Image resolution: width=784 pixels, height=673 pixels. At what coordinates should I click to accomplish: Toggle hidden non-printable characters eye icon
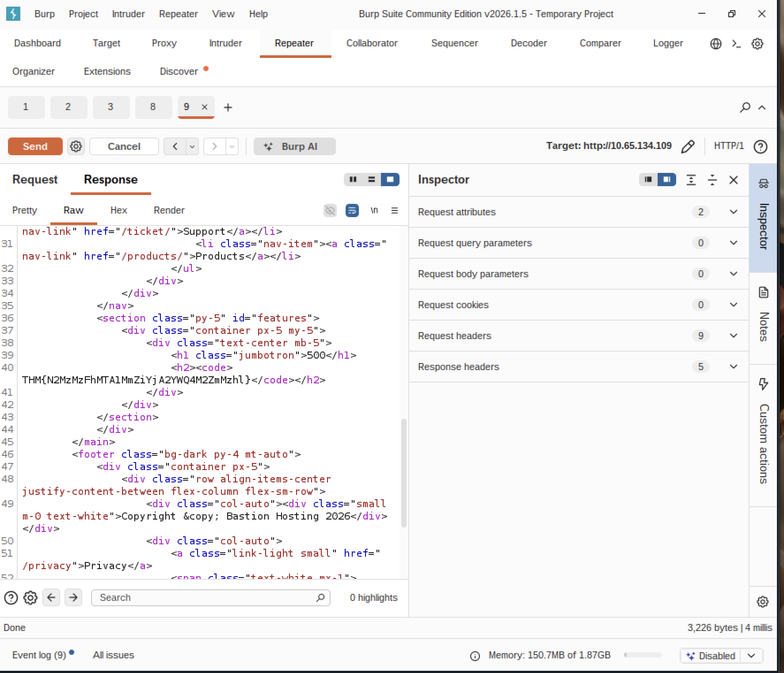[330, 210]
